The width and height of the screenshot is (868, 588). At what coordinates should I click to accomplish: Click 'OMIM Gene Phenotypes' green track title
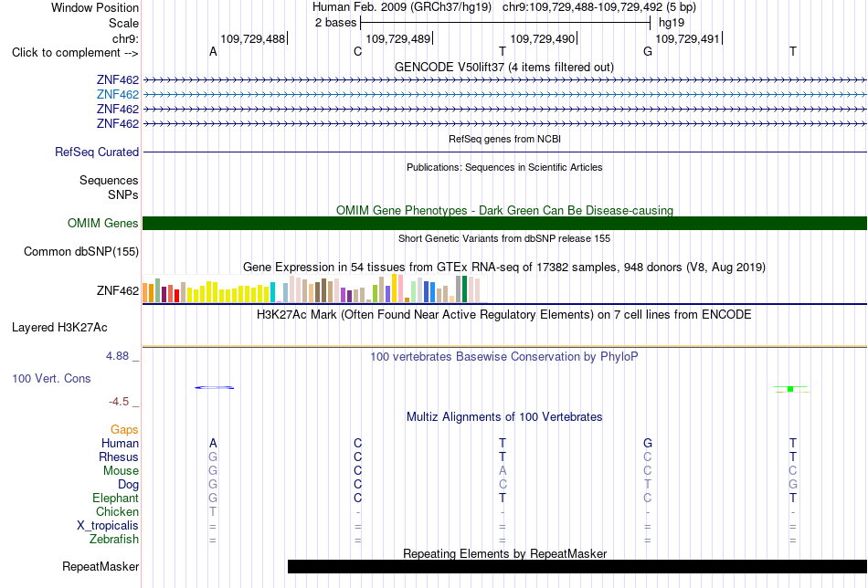pos(504,210)
